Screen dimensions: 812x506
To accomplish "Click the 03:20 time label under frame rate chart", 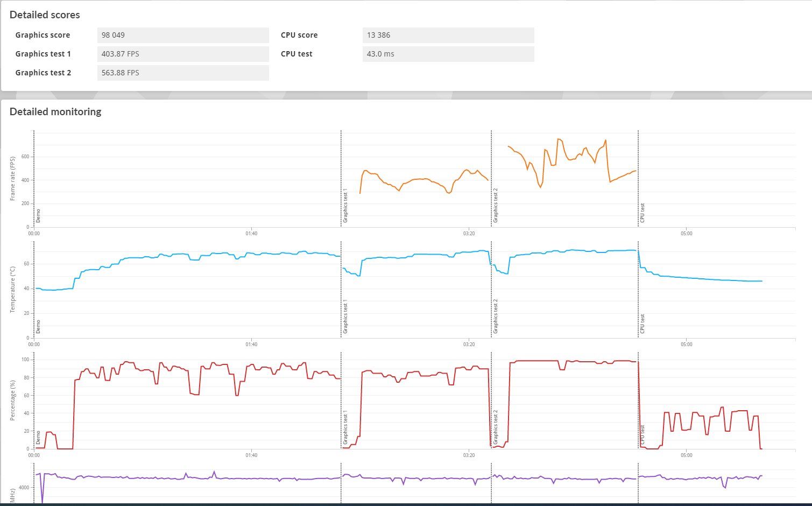I will (x=469, y=234).
